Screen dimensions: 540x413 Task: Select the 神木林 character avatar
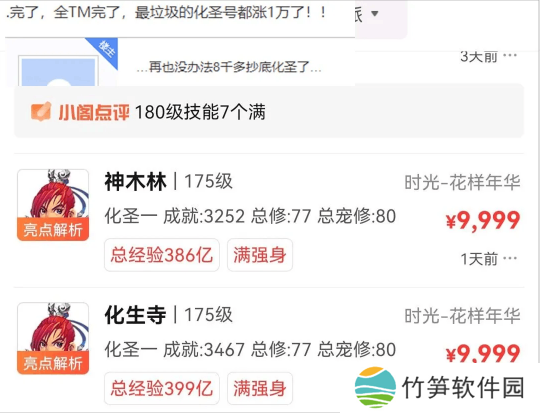[x=53, y=205]
